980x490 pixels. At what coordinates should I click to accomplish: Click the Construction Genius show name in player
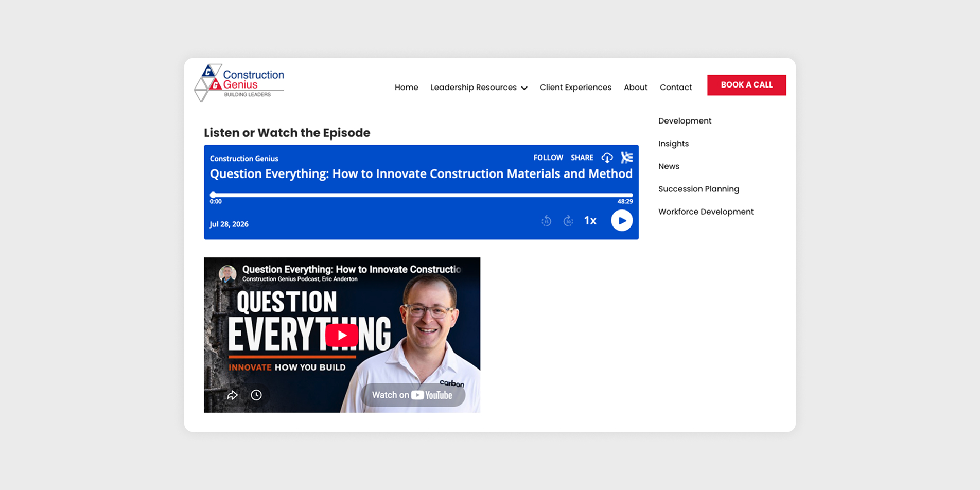click(x=244, y=159)
